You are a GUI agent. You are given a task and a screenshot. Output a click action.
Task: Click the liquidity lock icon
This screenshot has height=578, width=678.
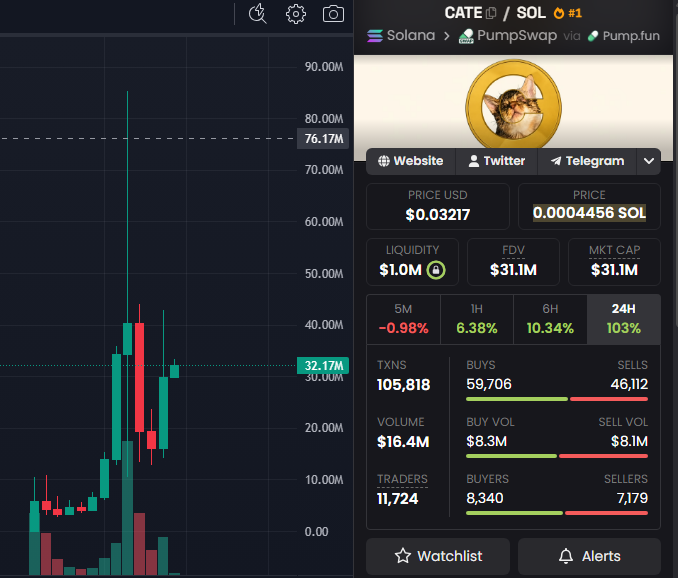click(x=436, y=270)
